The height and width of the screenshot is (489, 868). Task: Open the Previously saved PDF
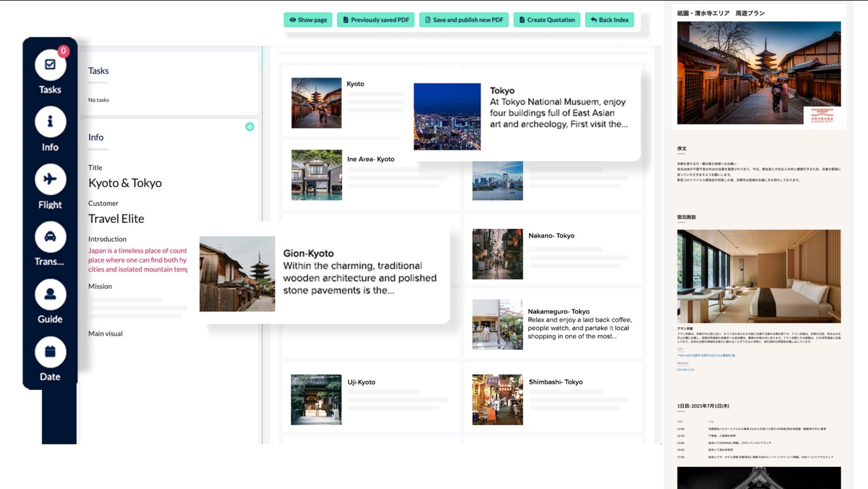click(376, 20)
